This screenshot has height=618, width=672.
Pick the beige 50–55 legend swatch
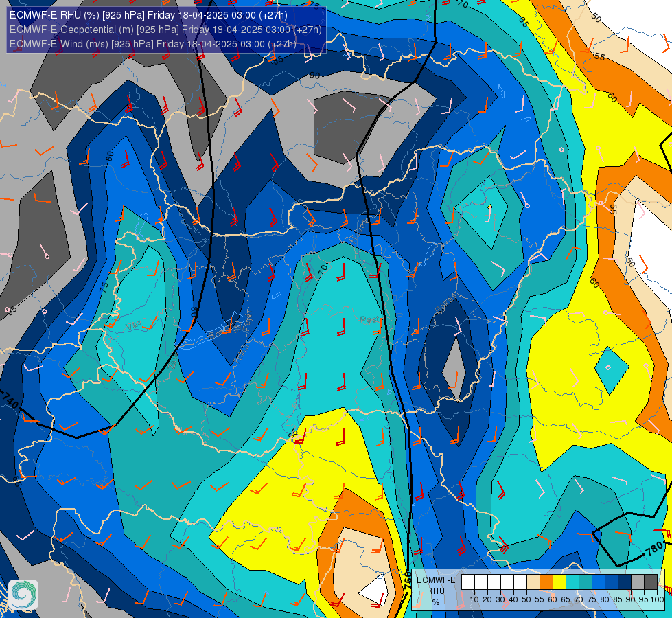(533, 582)
